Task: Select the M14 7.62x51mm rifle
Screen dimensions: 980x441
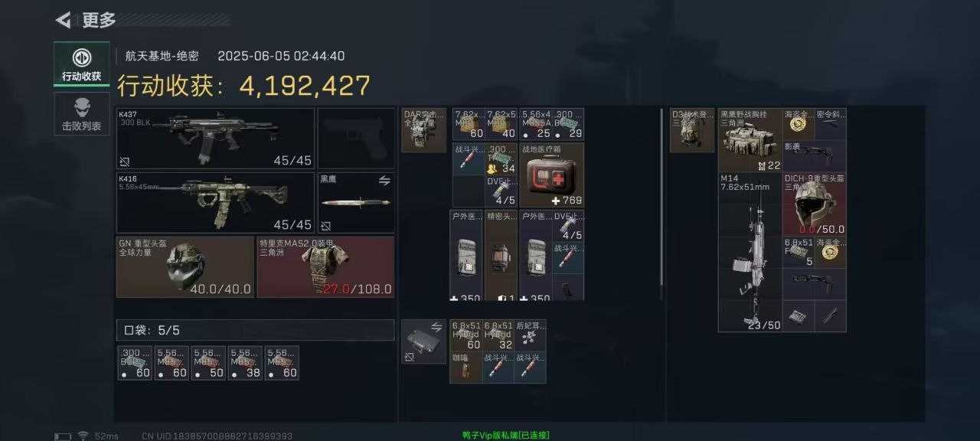Action: coord(750,252)
